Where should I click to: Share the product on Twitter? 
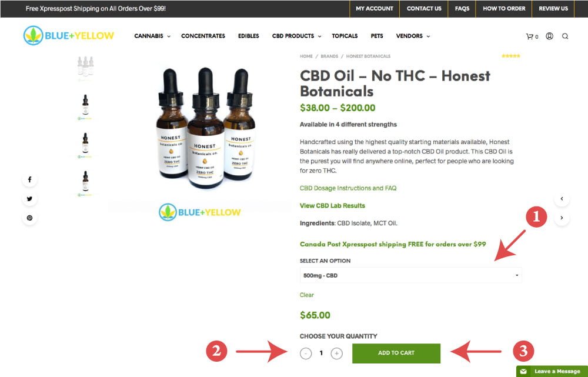click(29, 199)
